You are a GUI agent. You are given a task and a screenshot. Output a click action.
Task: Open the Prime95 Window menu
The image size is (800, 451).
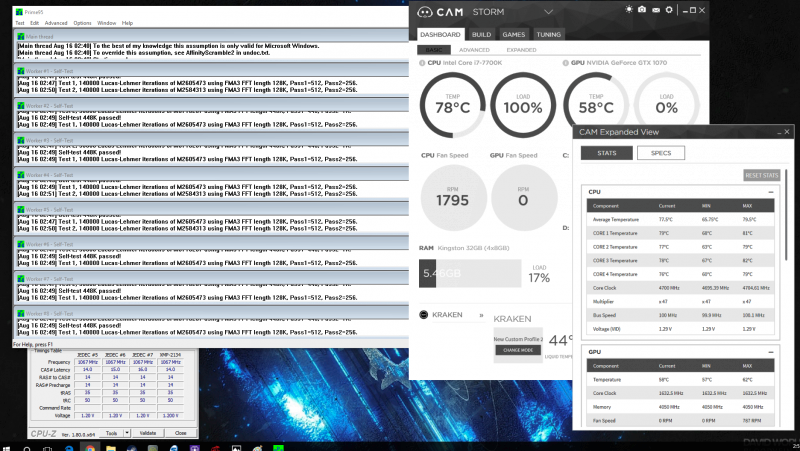(106, 23)
